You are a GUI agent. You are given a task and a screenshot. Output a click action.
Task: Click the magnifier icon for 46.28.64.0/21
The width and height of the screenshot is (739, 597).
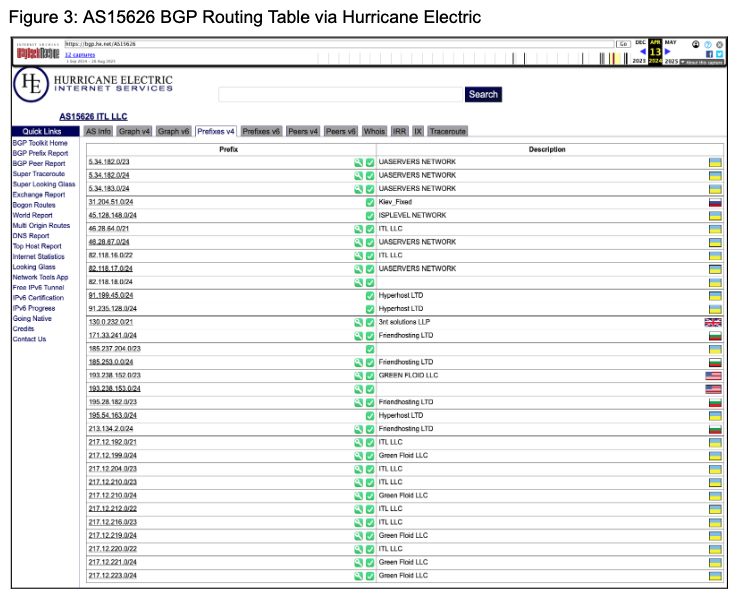[x=358, y=229]
